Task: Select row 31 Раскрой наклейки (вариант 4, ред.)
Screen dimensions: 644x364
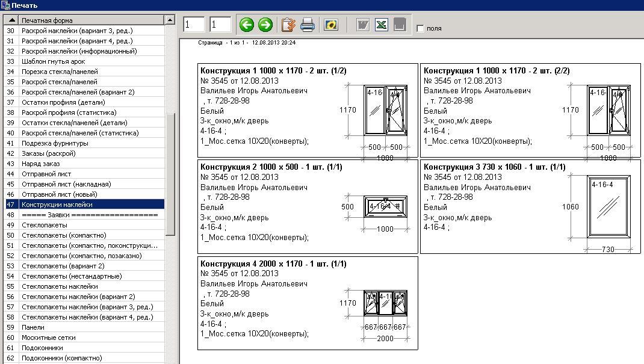Action: (84, 41)
